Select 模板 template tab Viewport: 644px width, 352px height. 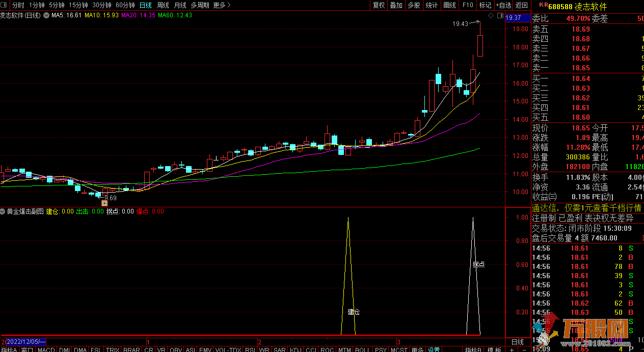[494, 349]
